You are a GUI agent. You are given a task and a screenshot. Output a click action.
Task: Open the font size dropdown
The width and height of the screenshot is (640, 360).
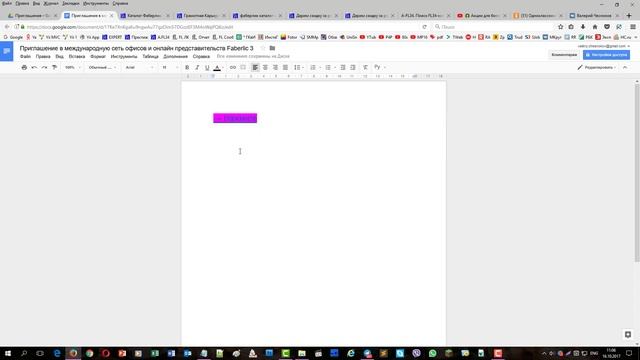tap(170, 67)
